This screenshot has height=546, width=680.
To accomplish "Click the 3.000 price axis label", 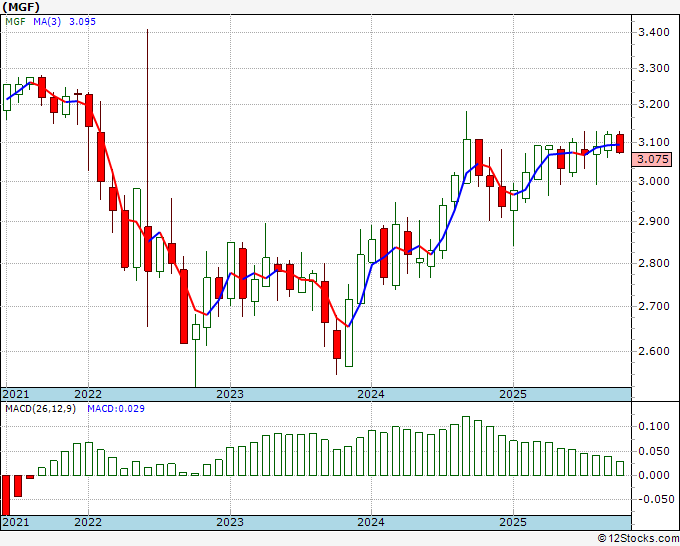I will (x=654, y=181).
